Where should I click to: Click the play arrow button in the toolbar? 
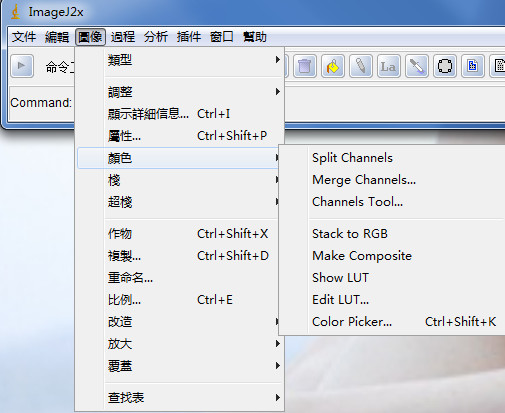[x=22, y=66]
